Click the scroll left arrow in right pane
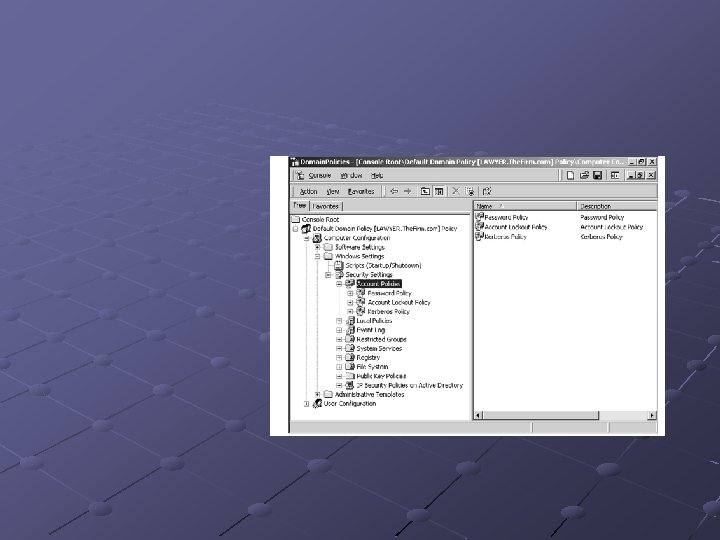 478,415
